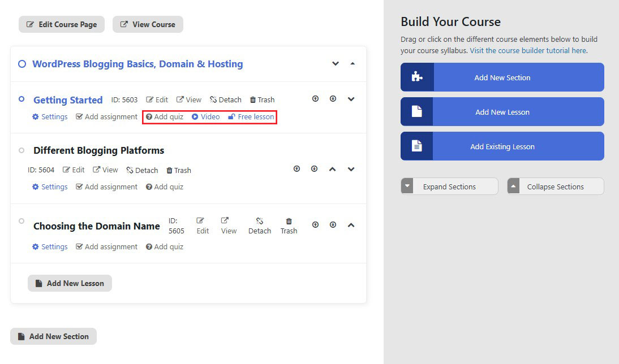Open the Getting Started lesson title
This screenshot has height=364, width=619.
tap(68, 100)
